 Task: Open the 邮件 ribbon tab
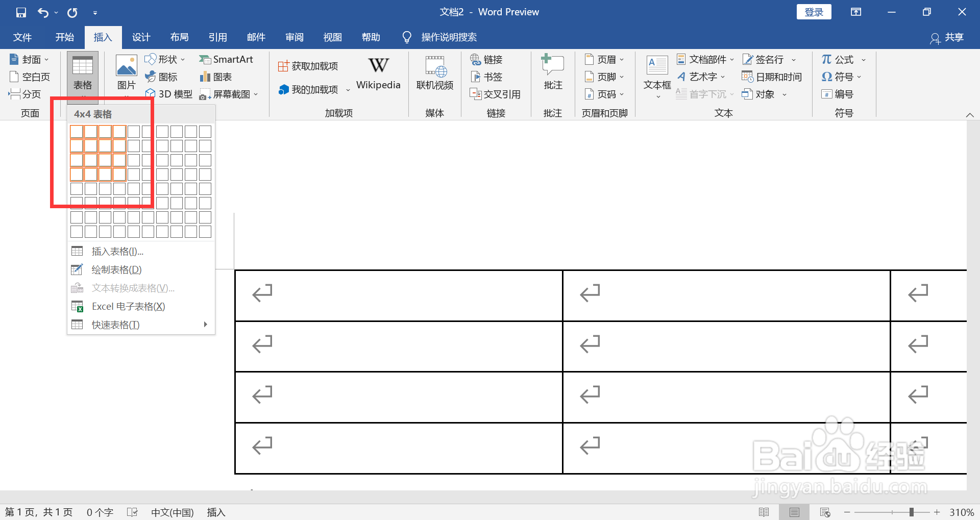point(256,37)
